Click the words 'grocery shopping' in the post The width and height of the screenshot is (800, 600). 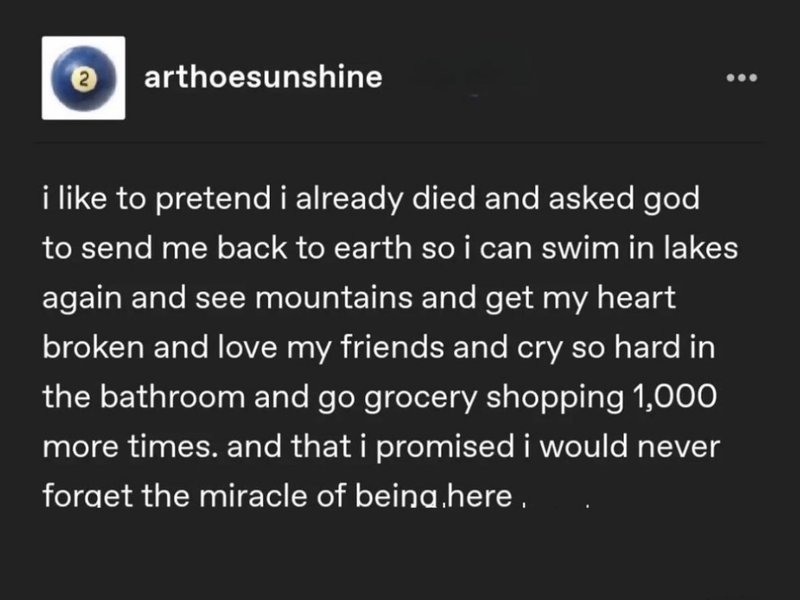[494, 397]
